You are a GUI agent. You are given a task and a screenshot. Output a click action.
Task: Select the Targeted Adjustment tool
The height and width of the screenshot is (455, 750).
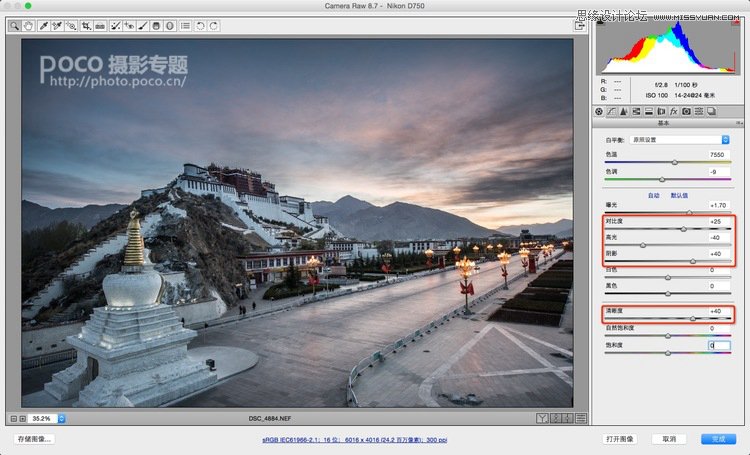pos(71,26)
